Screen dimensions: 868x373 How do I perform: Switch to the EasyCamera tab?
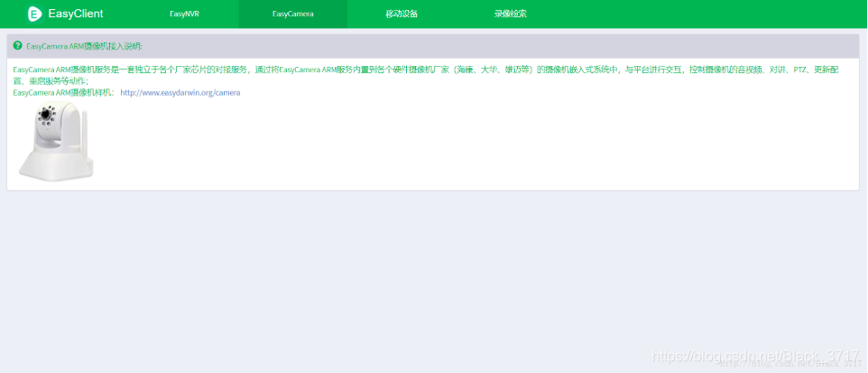(x=293, y=14)
